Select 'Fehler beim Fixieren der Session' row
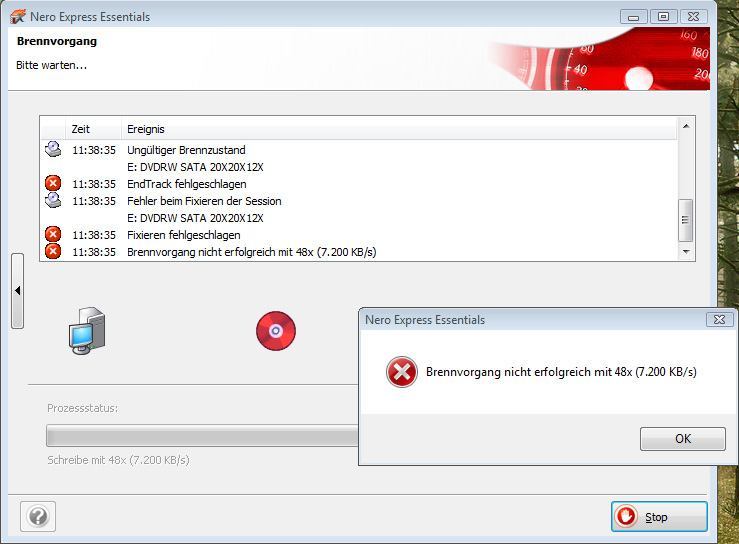This screenshot has height=544, width=739. tap(358, 201)
